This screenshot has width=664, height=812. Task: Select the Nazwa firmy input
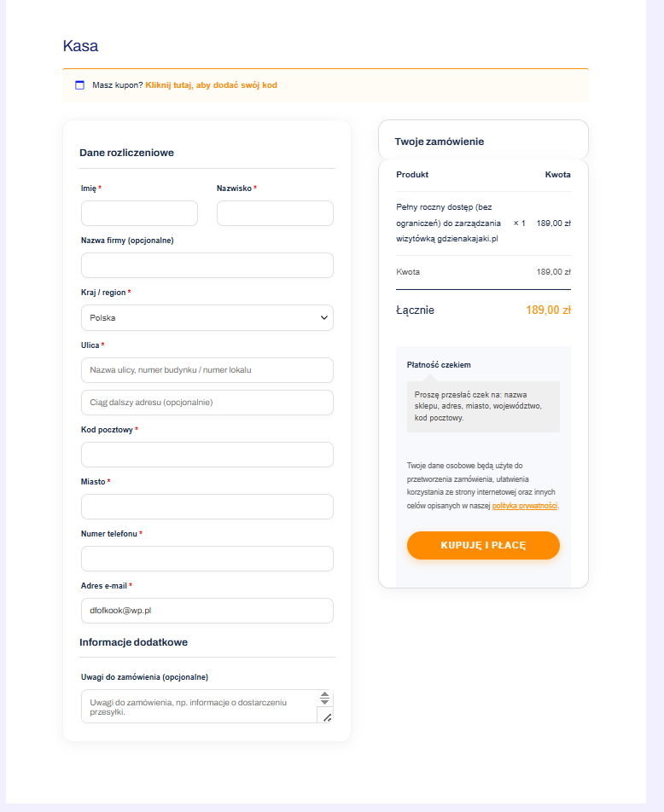coord(207,265)
